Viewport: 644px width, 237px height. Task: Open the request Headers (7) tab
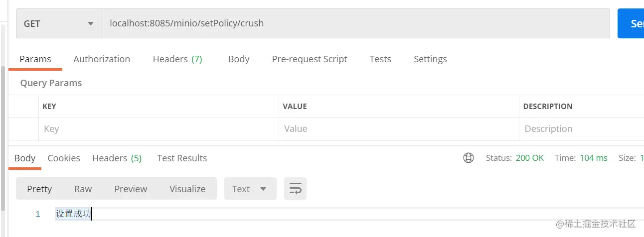(x=177, y=59)
